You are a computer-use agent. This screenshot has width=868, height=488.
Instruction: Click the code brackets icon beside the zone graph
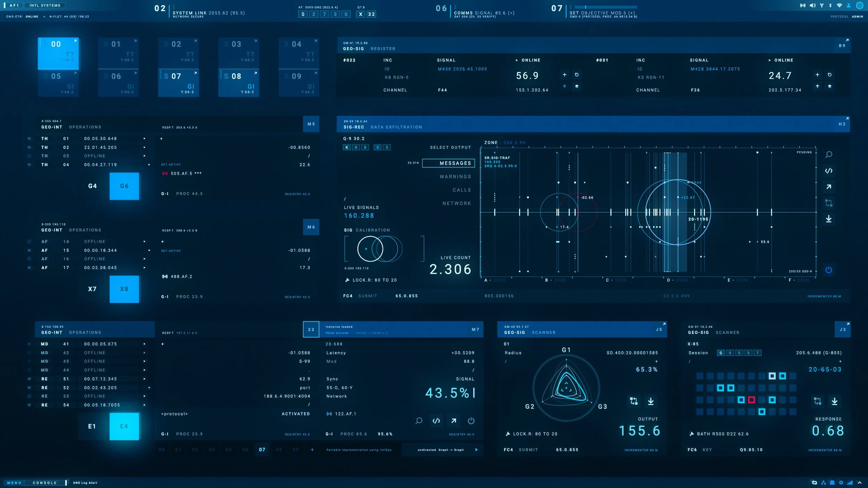(828, 170)
